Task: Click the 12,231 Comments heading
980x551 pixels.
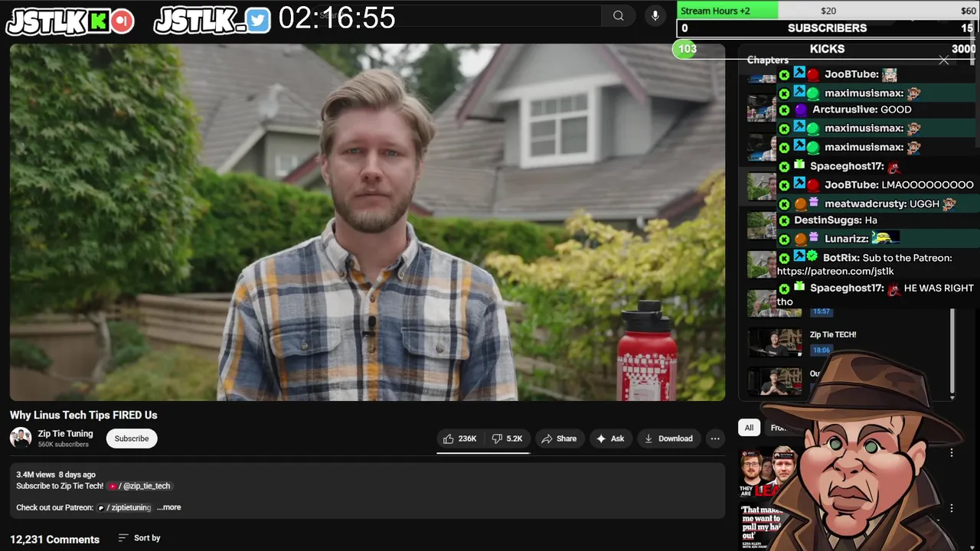Action: (x=54, y=540)
